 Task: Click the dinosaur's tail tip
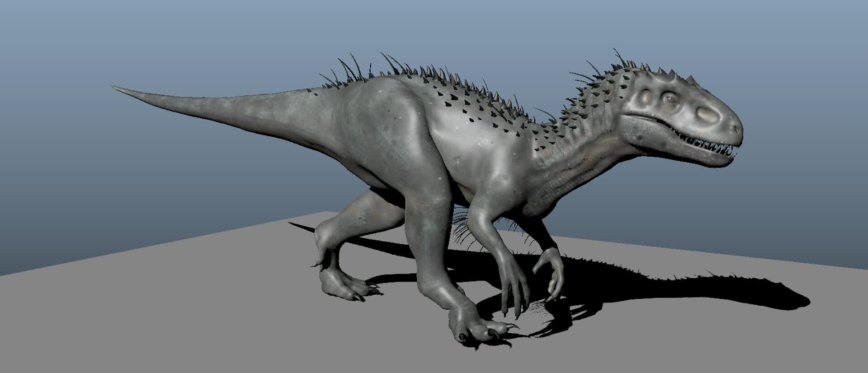tap(118, 88)
